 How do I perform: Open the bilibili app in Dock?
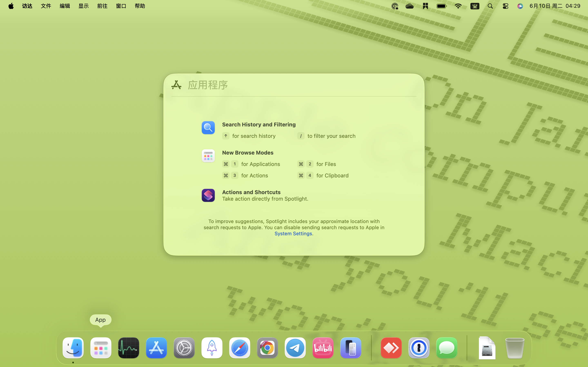coord(323,348)
